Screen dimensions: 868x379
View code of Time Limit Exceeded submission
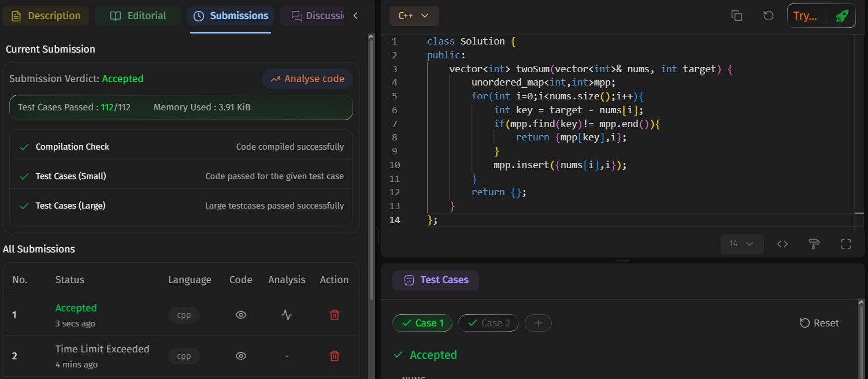[241, 356]
